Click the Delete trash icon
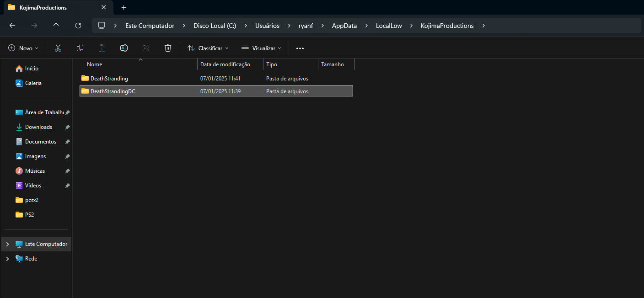644x298 pixels. point(168,48)
